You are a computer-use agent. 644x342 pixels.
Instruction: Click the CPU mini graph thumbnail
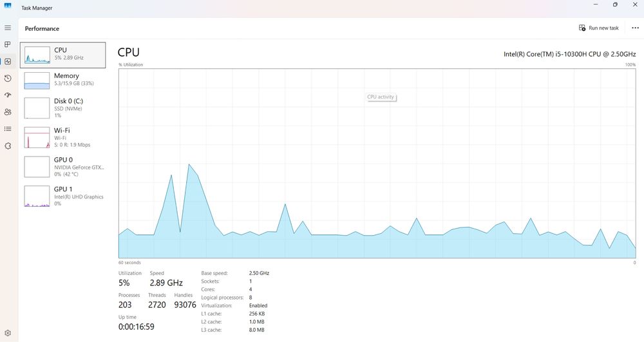37,55
